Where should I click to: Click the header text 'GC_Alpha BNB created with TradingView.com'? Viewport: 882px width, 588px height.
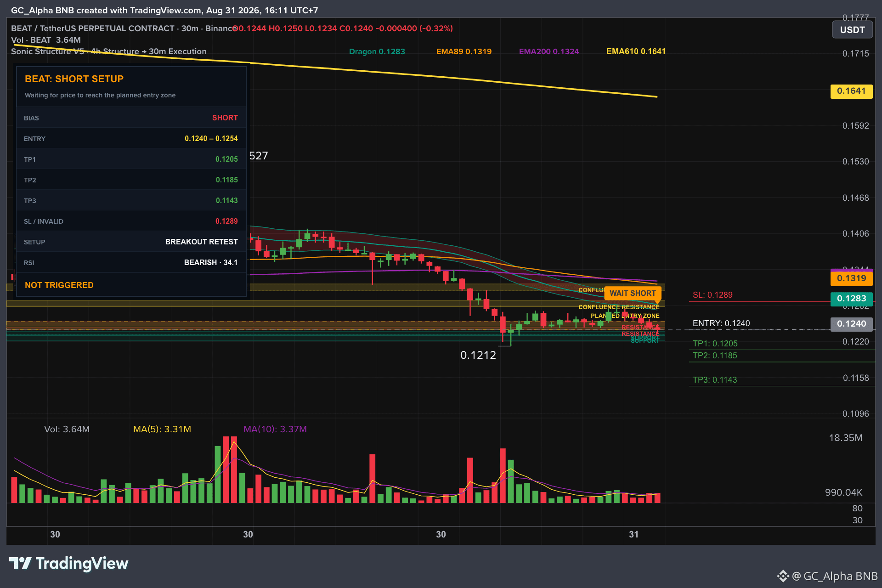click(106, 11)
